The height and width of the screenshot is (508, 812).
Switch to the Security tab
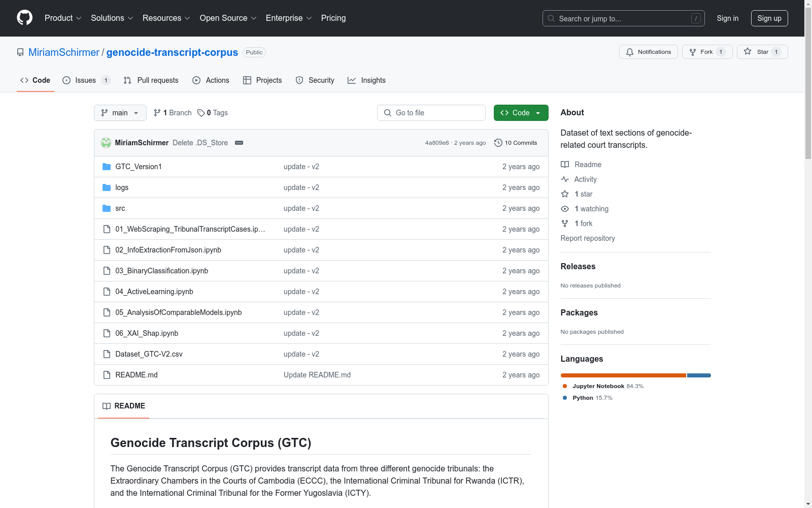[315, 80]
